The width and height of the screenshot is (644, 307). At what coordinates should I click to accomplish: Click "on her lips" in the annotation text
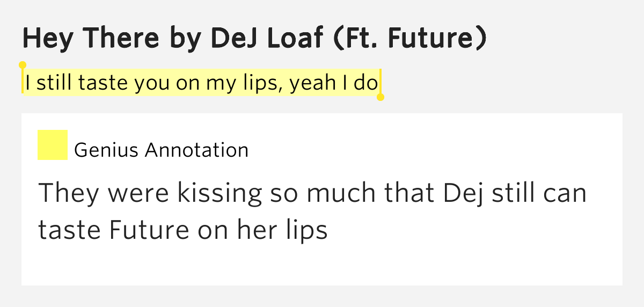tap(262, 230)
